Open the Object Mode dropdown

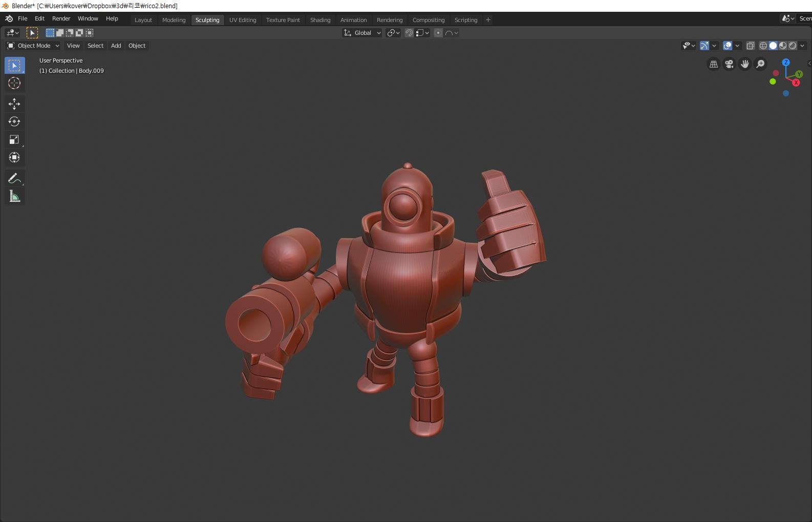[33, 46]
